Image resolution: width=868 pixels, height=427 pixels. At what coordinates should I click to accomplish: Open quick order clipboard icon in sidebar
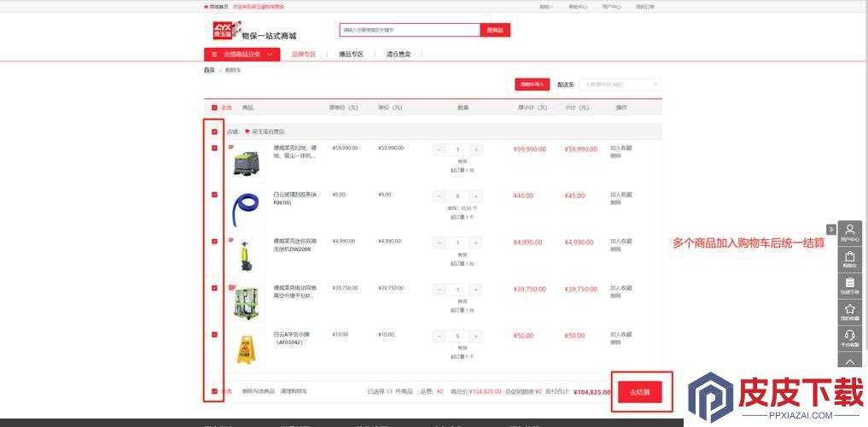pos(850,286)
